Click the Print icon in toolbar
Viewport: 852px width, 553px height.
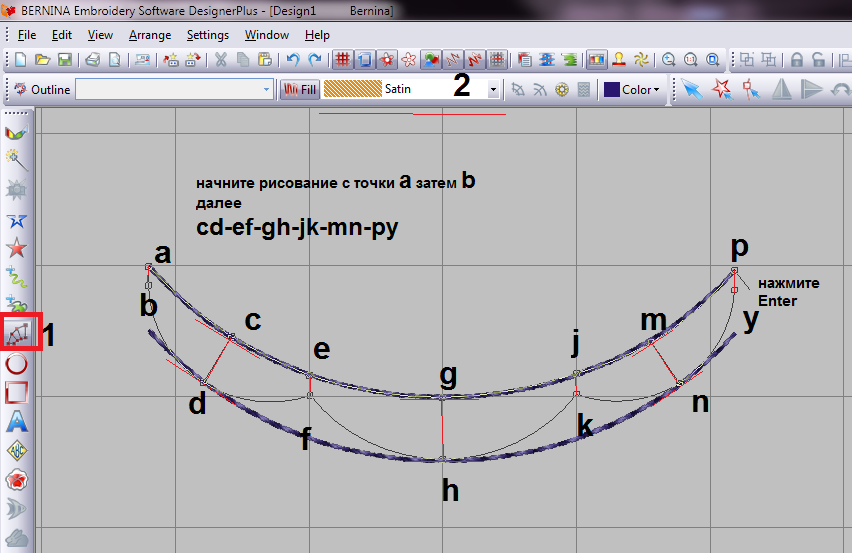click(x=92, y=60)
